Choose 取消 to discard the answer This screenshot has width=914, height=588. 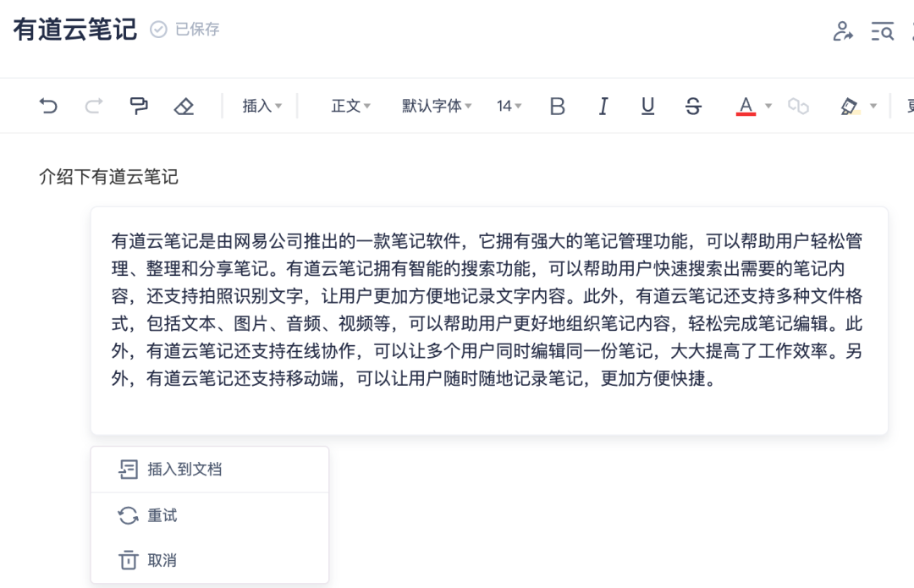pos(210,560)
